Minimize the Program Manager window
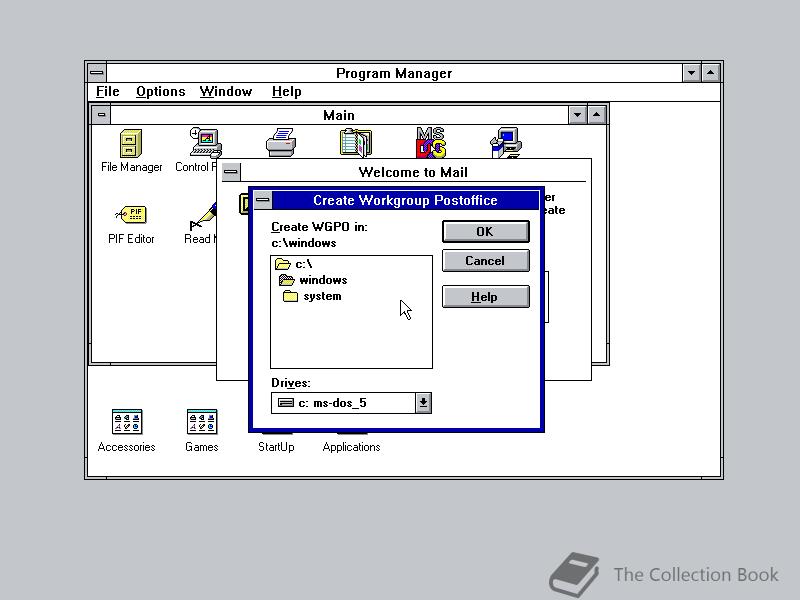The image size is (800, 600). click(692, 73)
